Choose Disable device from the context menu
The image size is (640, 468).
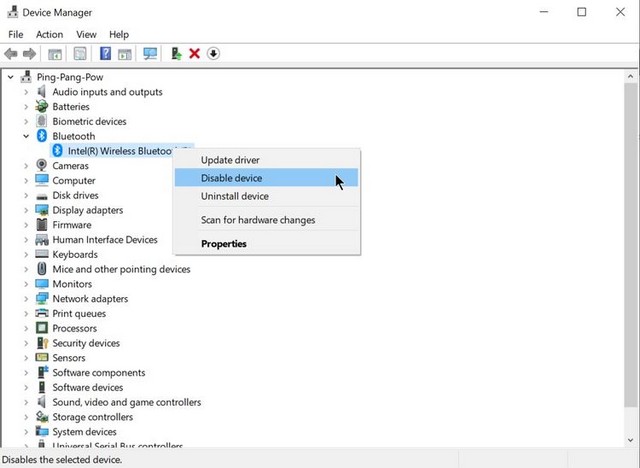point(231,178)
